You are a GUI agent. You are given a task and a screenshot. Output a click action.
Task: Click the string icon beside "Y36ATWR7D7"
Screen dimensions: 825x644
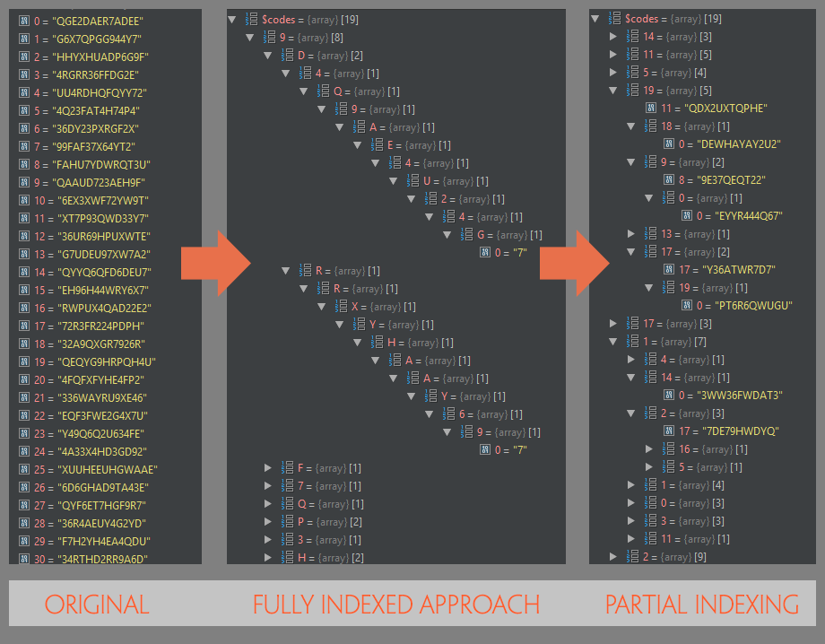coord(669,270)
